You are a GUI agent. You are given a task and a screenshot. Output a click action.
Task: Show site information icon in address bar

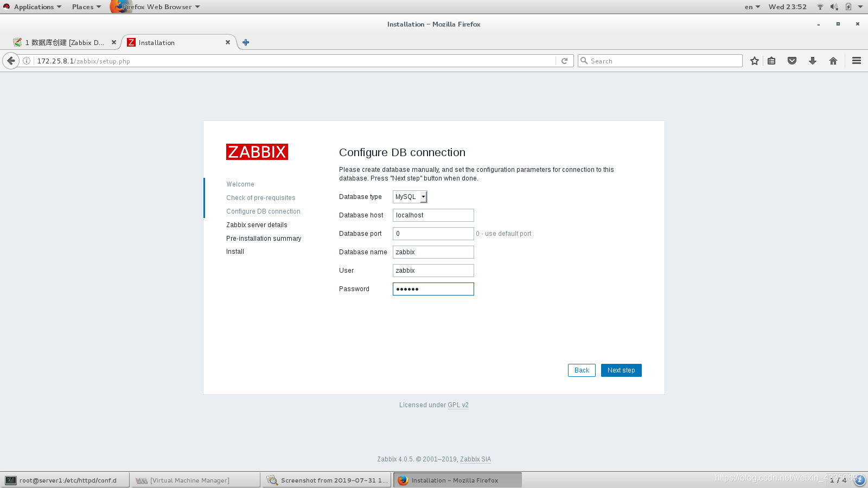pos(26,61)
